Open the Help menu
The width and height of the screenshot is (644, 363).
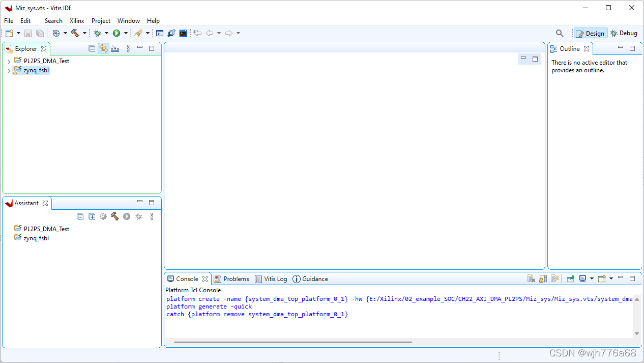153,21
